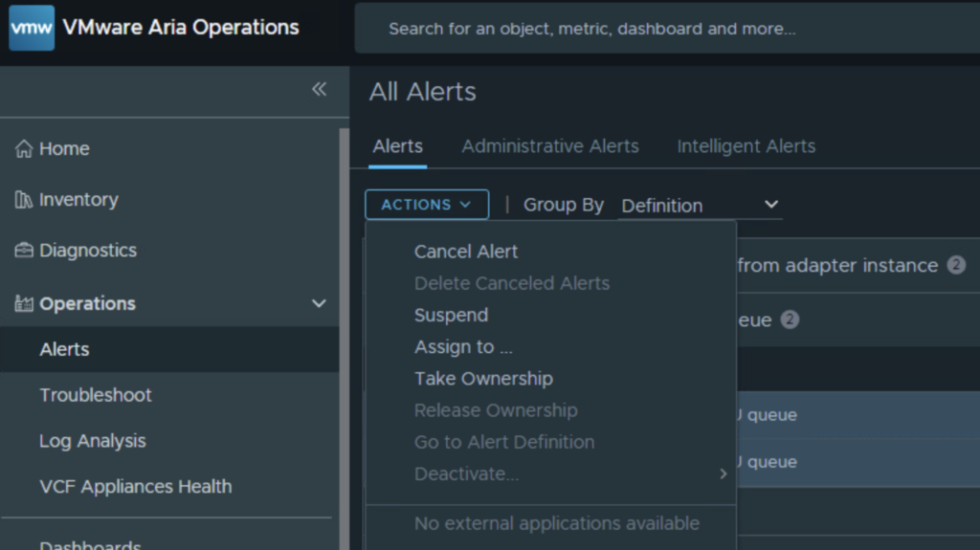Image resolution: width=980 pixels, height=550 pixels.
Task: Open Log Analysis in sidebar
Action: [x=92, y=441]
